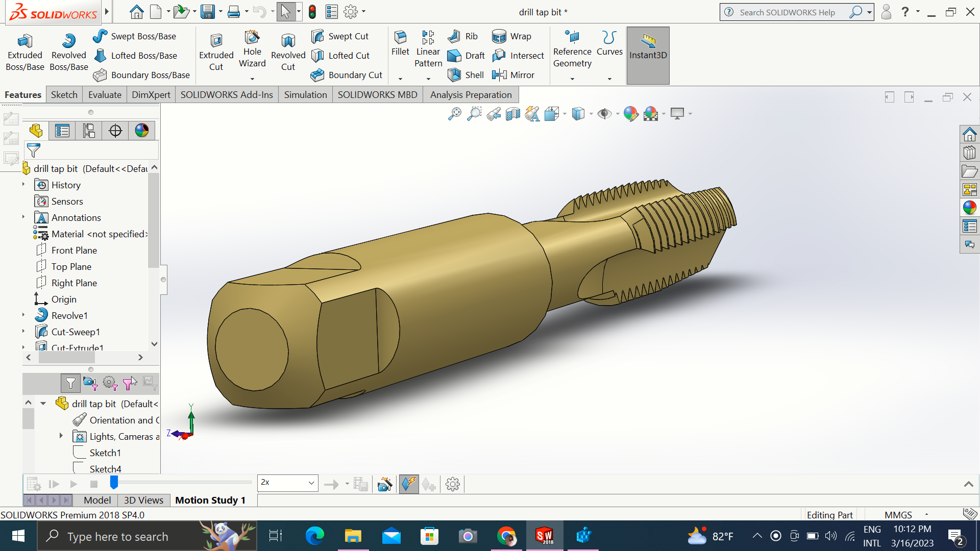The width and height of the screenshot is (980, 551).
Task: Click the Rebuild traffic light icon
Action: point(312,12)
